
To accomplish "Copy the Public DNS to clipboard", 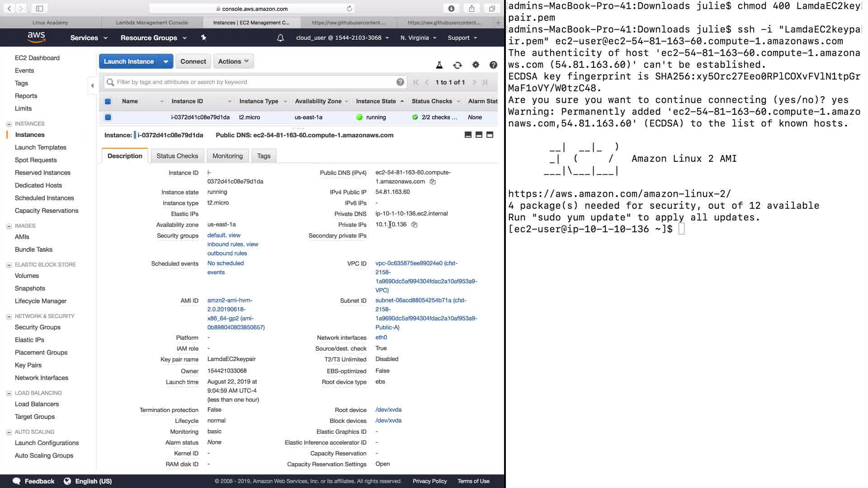I will [433, 182].
